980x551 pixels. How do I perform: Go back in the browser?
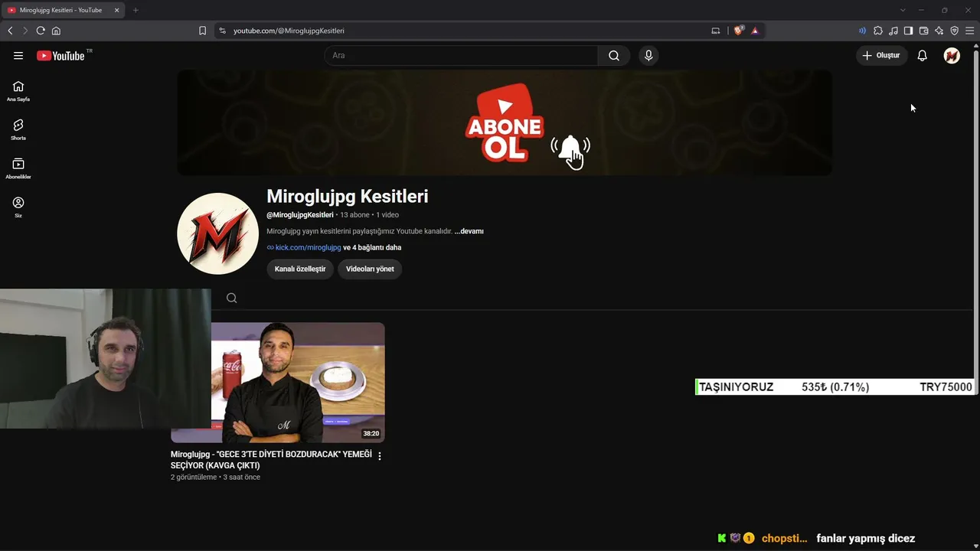click(10, 31)
